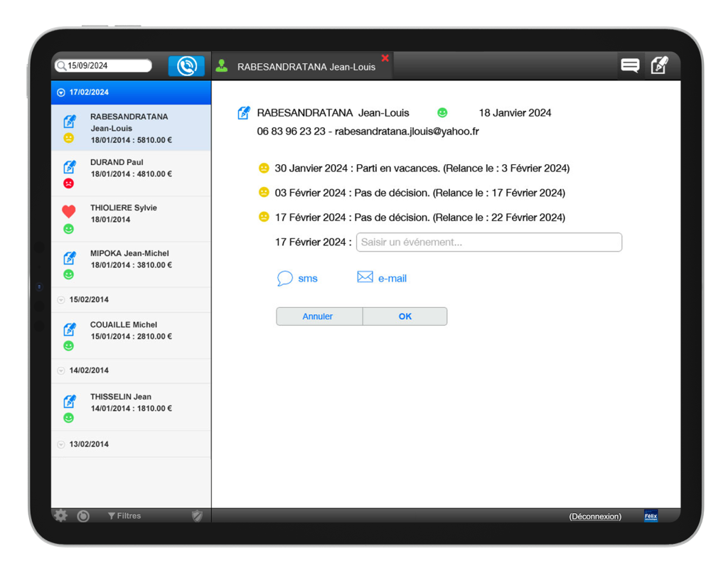Click the e-mail link
The image size is (728, 573).
click(x=382, y=278)
